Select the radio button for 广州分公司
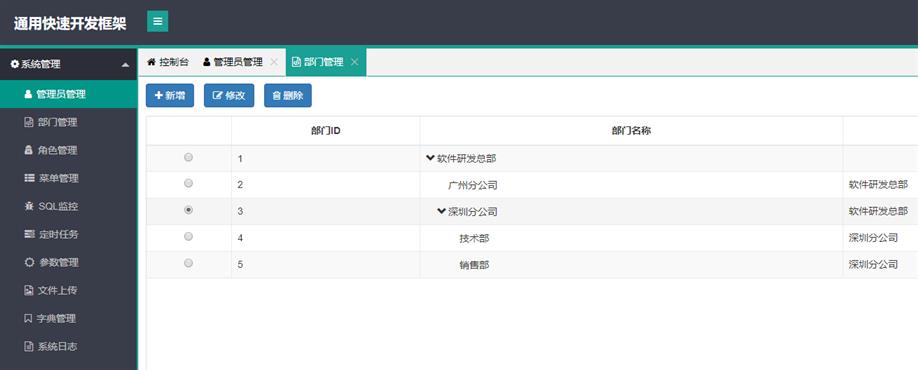This screenshot has width=918, height=370. click(x=189, y=183)
